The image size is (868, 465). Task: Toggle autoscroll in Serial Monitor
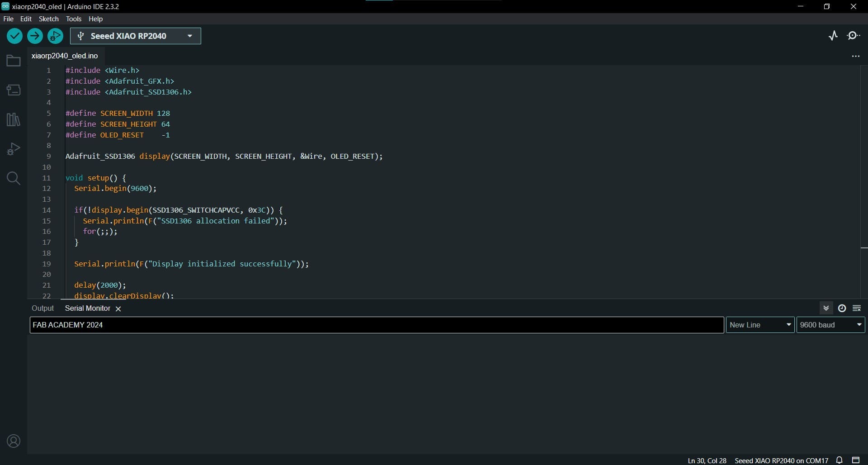coord(826,308)
